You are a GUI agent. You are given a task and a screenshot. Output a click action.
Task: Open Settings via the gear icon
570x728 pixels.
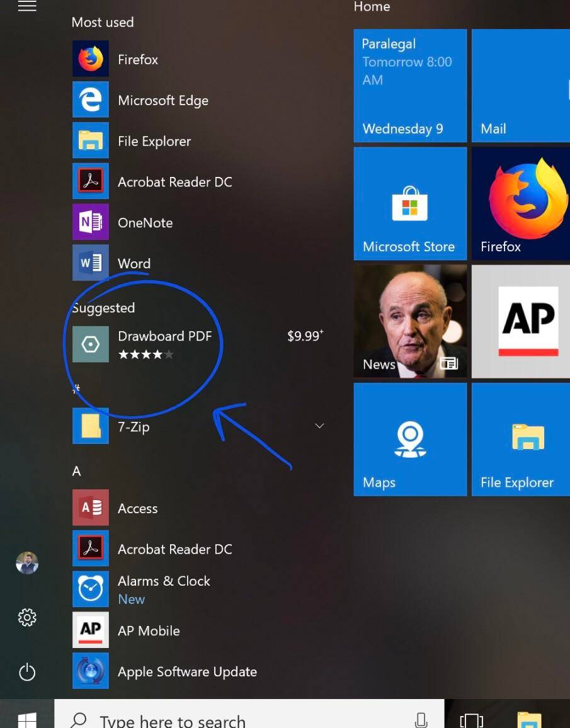tap(27, 617)
